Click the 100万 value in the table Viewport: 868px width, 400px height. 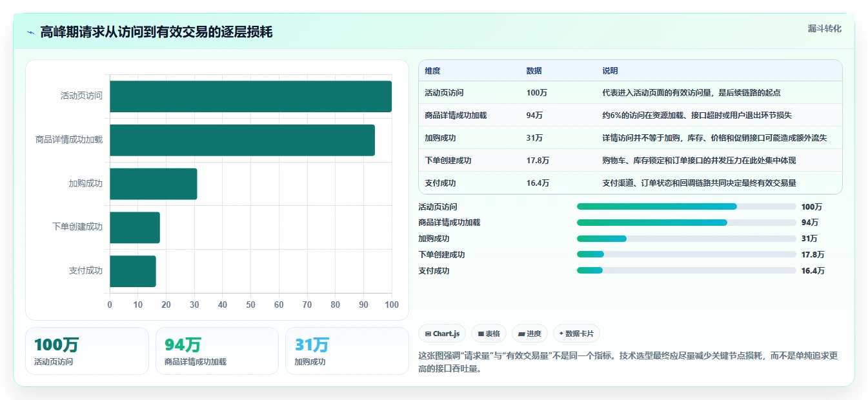coord(537,93)
